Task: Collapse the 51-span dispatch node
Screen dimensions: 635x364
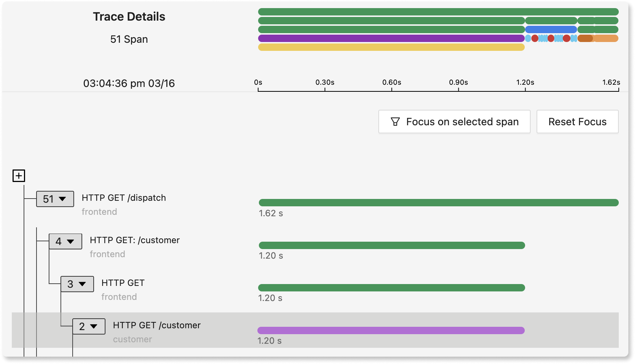Action: [55, 199]
